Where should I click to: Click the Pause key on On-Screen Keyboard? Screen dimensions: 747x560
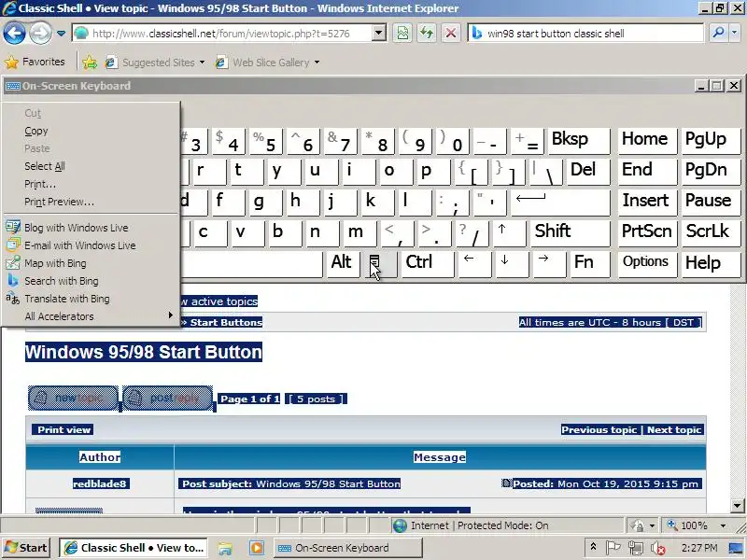point(711,203)
